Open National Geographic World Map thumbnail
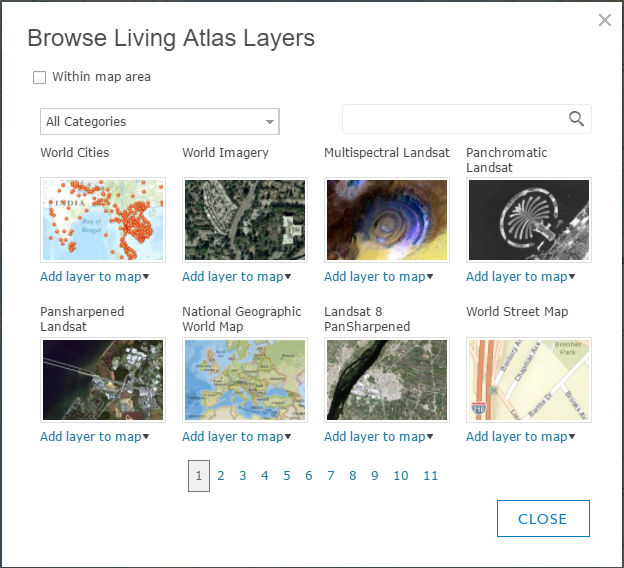 pos(245,380)
